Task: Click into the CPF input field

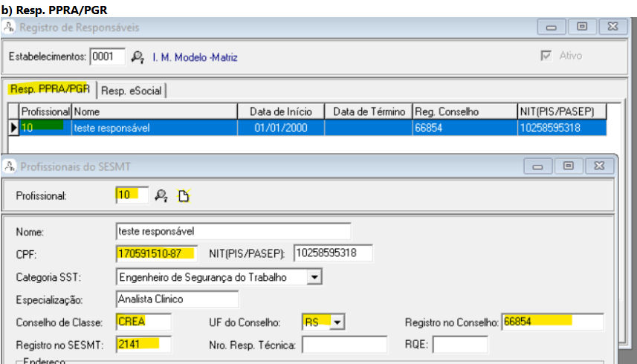Action: [x=157, y=253]
